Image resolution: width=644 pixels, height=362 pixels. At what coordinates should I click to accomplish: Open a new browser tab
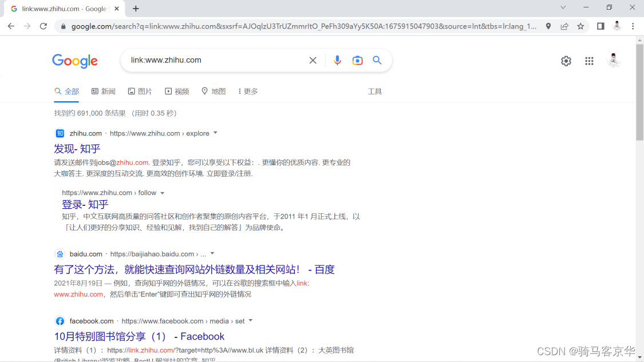[136, 9]
